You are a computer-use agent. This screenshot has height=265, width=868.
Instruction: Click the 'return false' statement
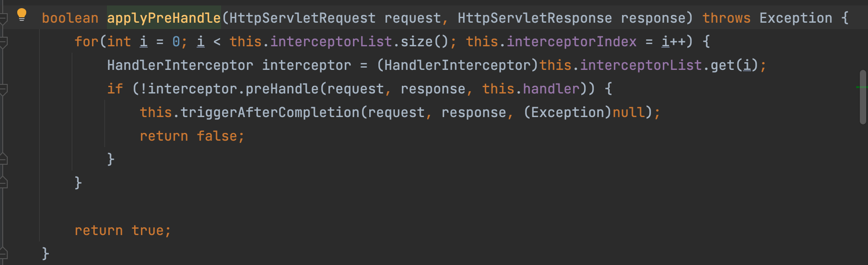(192, 136)
